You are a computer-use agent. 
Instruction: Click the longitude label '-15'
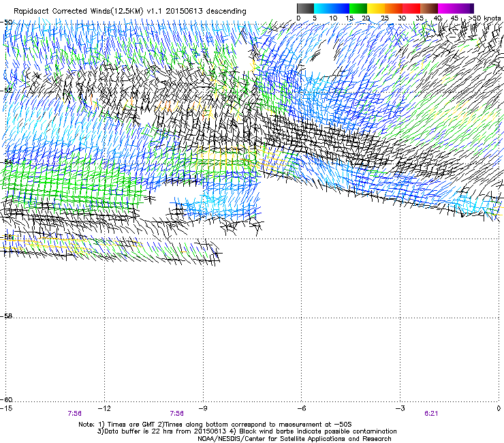pyautogui.click(x=6, y=408)
